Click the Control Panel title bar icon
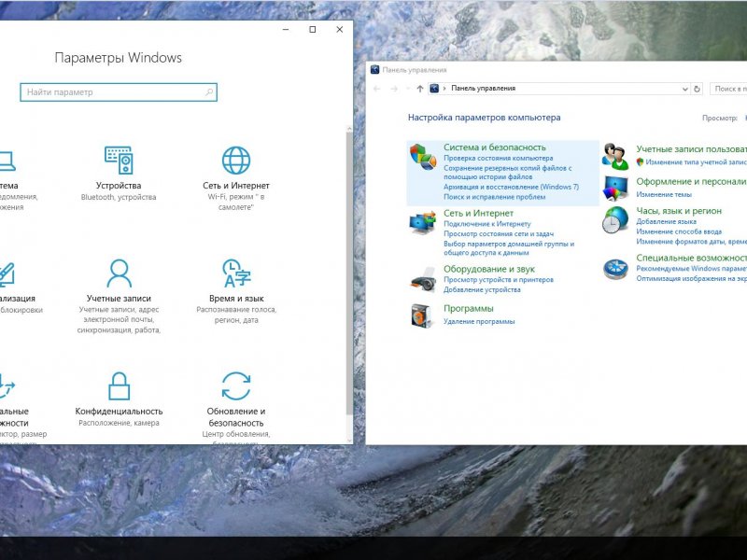This screenshot has height=560, width=747. tap(375, 70)
